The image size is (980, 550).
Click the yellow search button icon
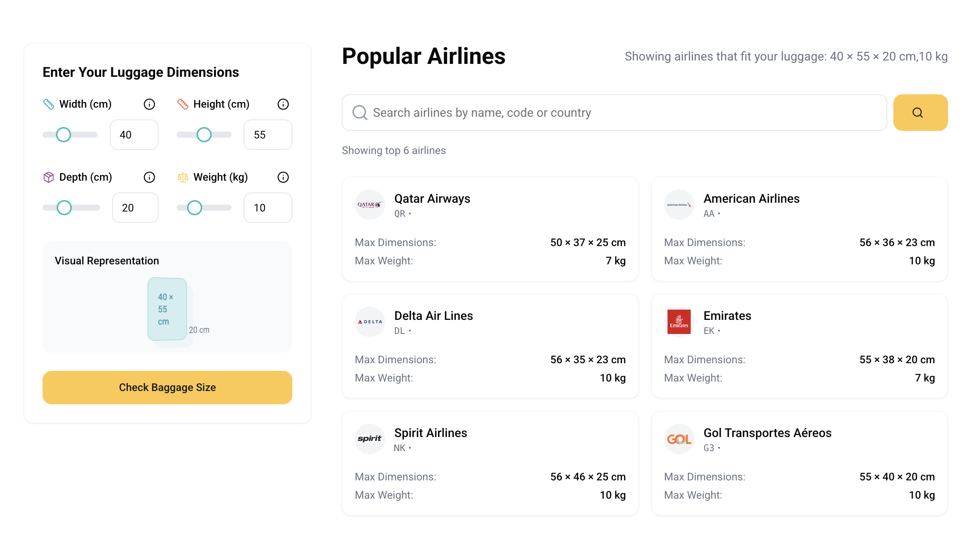[920, 113]
